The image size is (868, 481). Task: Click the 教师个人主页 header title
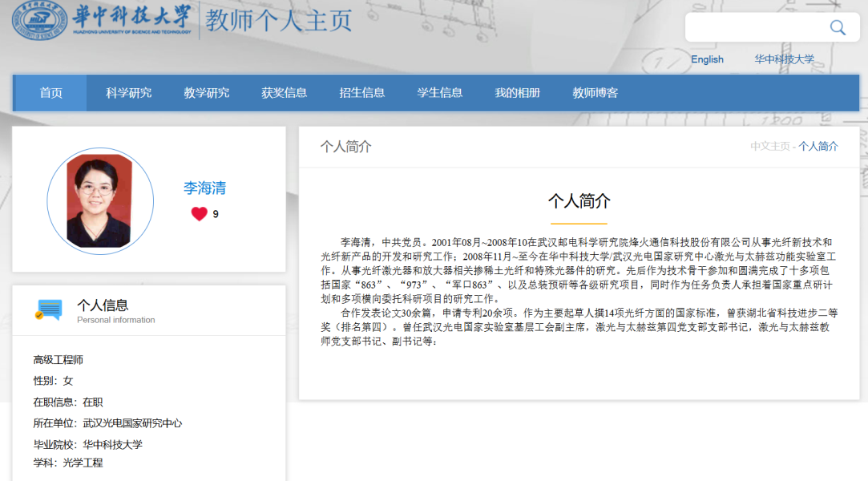point(278,20)
